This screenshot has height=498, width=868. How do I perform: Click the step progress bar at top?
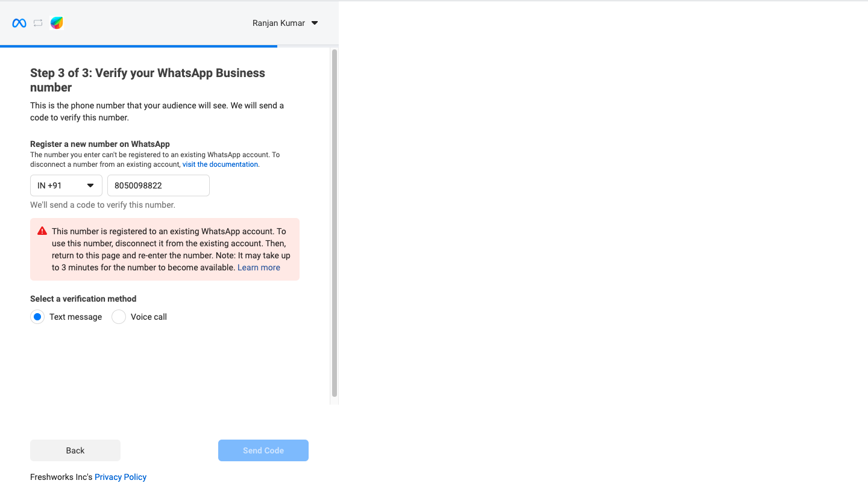click(169, 46)
